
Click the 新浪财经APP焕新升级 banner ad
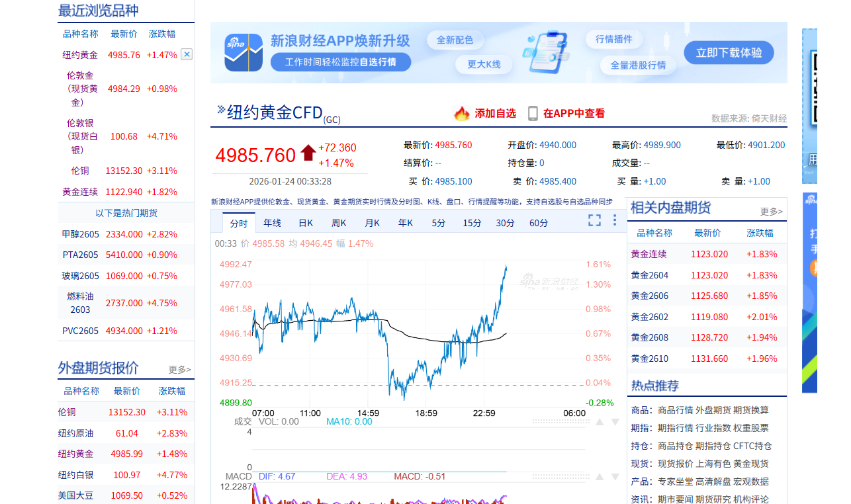[499, 52]
